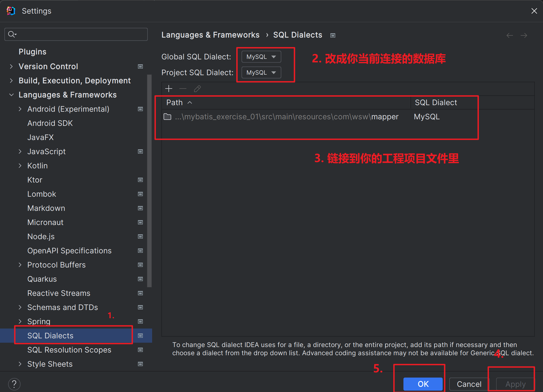The image size is (543, 392).
Task: Click the project icon beside OpenAPI Specifications
Action: [140, 251]
